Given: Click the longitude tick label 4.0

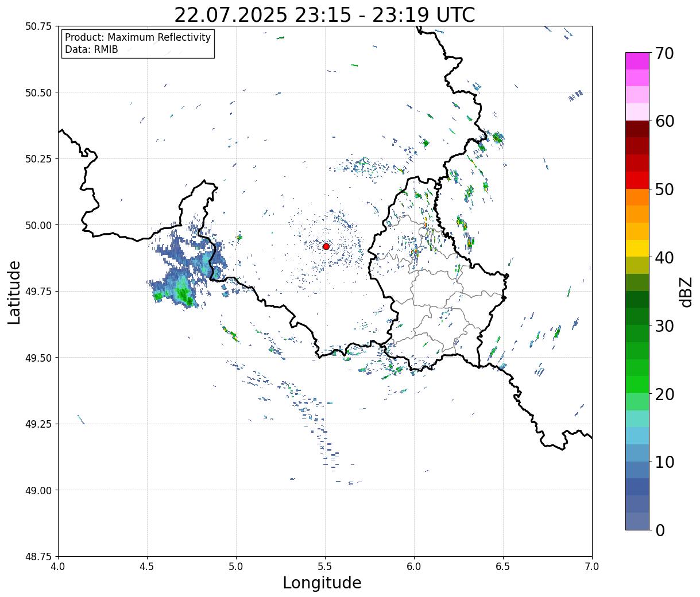Looking at the screenshot, I should point(58,567).
